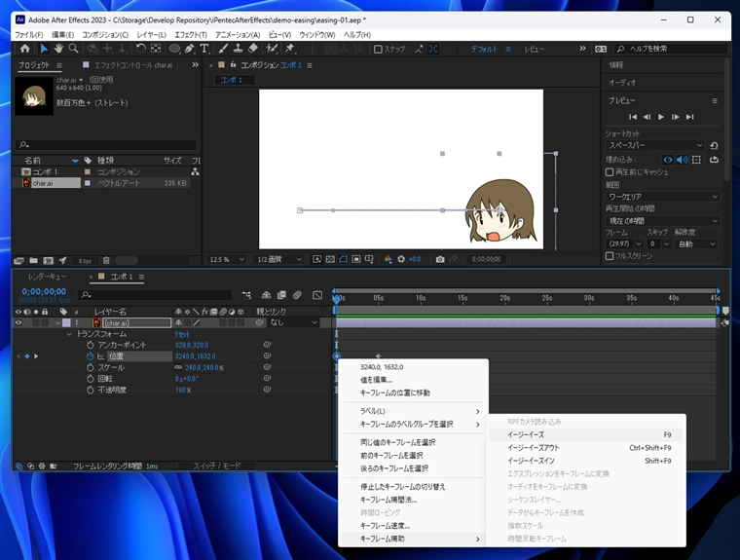The width and height of the screenshot is (740, 560).
Task: Click the project panel search field
Action: [x=106, y=144]
